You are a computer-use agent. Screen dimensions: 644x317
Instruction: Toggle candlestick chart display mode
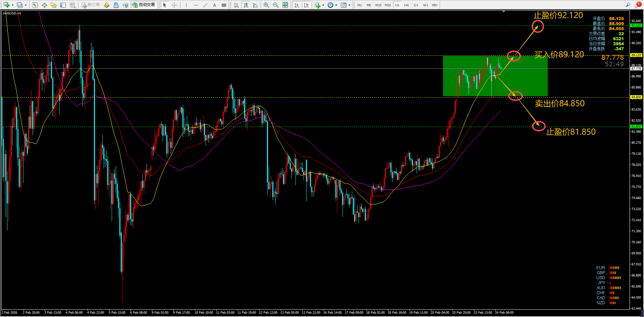tap(246, 5)
